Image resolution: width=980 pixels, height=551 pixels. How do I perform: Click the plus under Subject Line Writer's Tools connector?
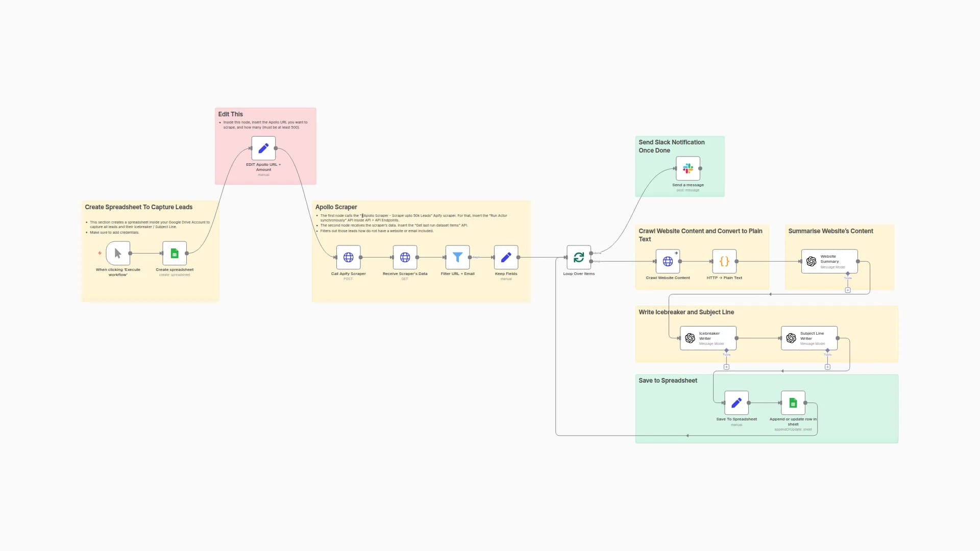pos(828,366)
